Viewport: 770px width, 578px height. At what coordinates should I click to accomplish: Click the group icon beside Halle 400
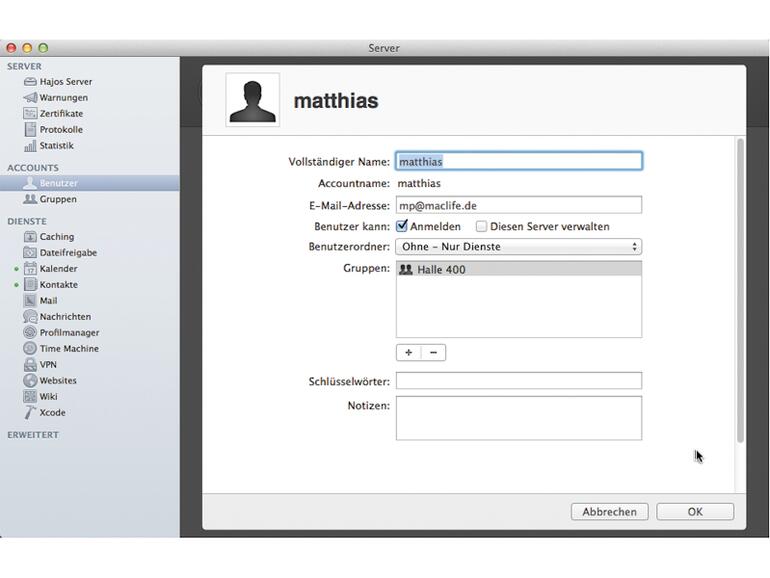pos(406,269)
